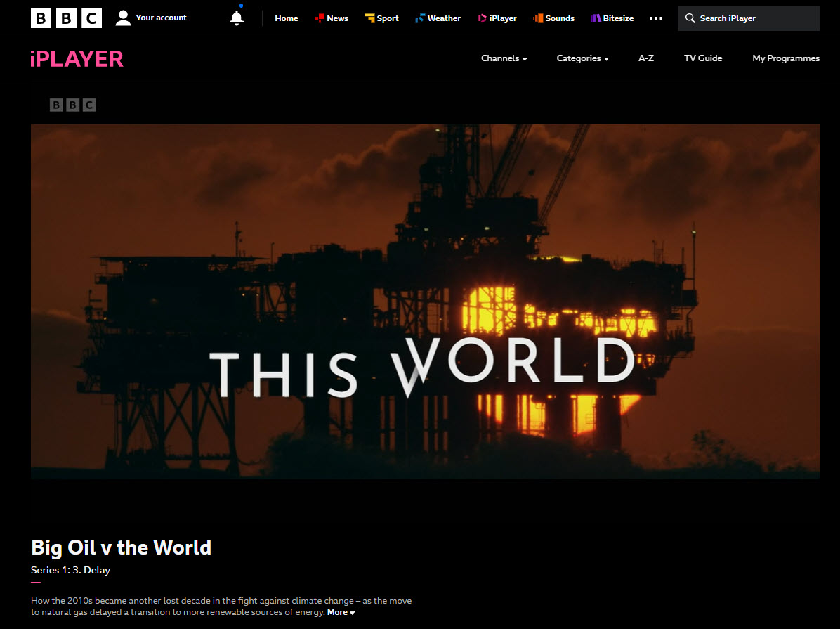The height and width of the screenshot is (629, 840).
Task: Expand the Channels dropdown
Action: click(x=504, y=58)
